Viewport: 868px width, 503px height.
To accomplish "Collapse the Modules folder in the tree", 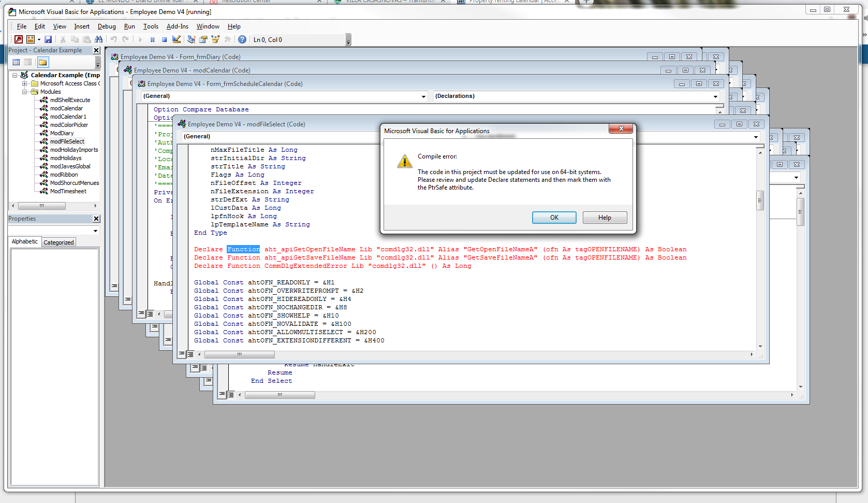I will coord(24,92).
